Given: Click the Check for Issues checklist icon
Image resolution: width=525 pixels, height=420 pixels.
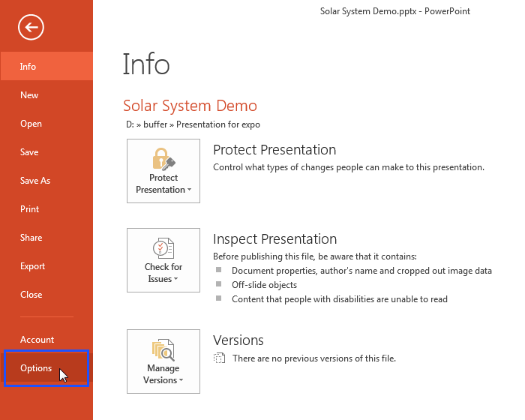Looking at the screenshot, I should [x=163, y=248].
